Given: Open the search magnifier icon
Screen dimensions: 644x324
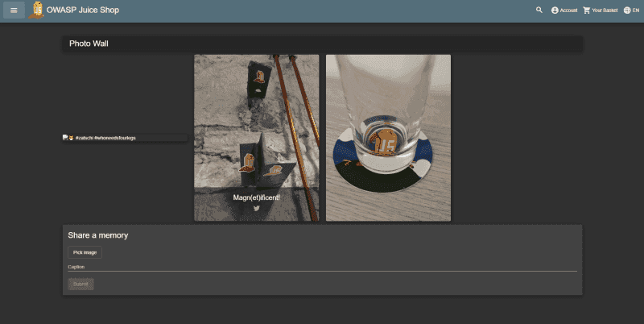Looking at the screenshot, I should [x=539, y=10].
